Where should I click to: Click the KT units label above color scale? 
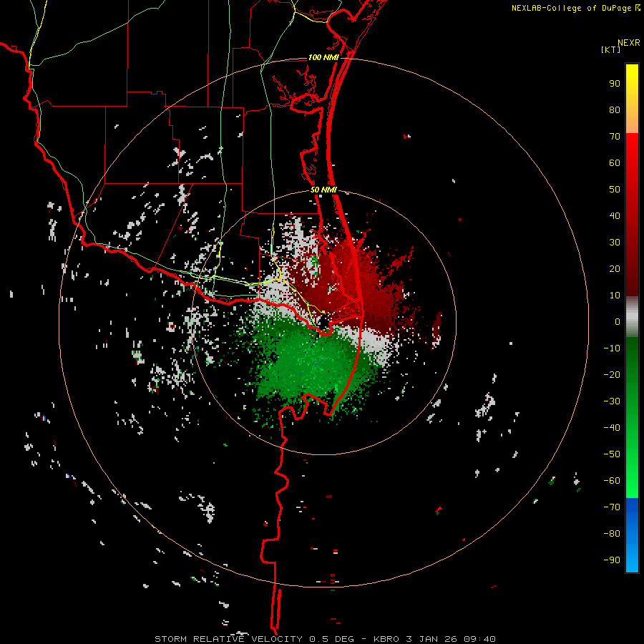[611, 49]
